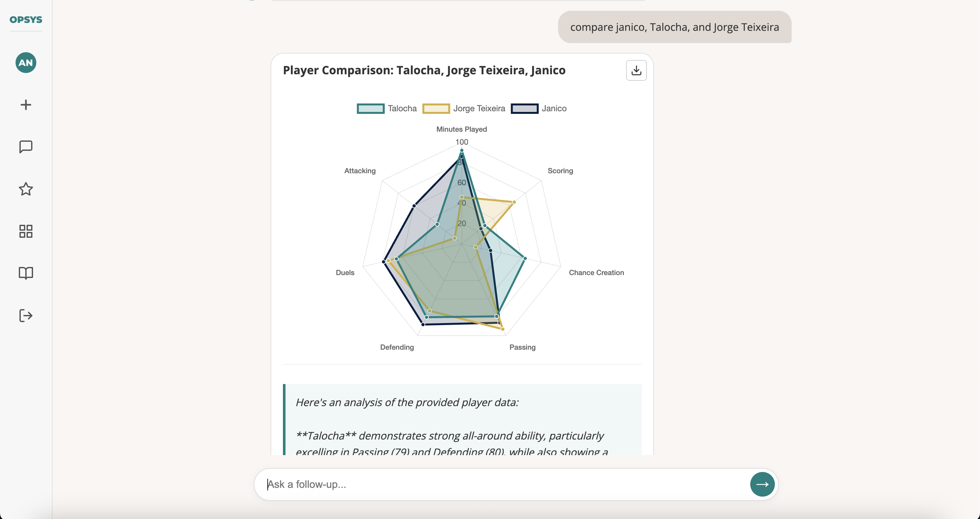Click the Janico legend color swatch
Viewport: 980px width, 519px height.
click(525, 109)
